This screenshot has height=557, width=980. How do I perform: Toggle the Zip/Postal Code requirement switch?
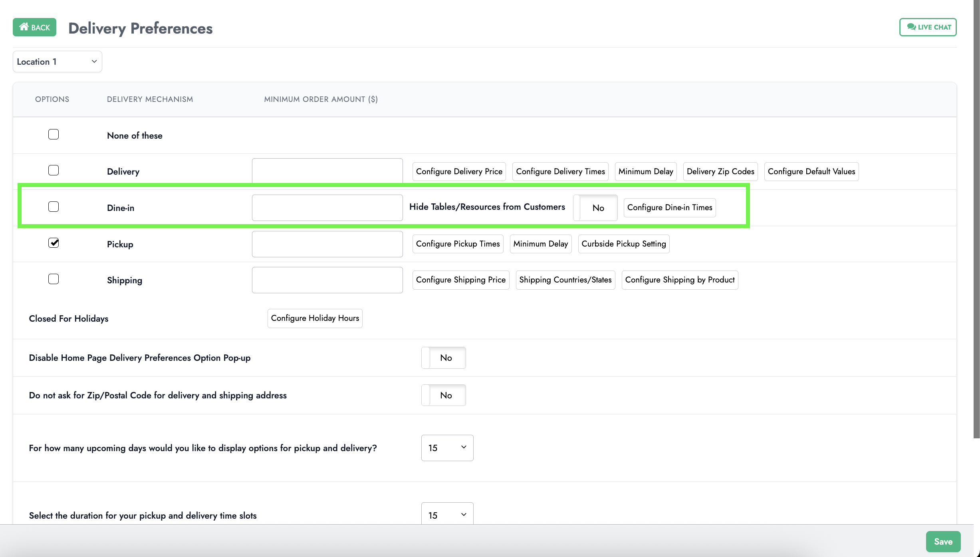(443, 395)
